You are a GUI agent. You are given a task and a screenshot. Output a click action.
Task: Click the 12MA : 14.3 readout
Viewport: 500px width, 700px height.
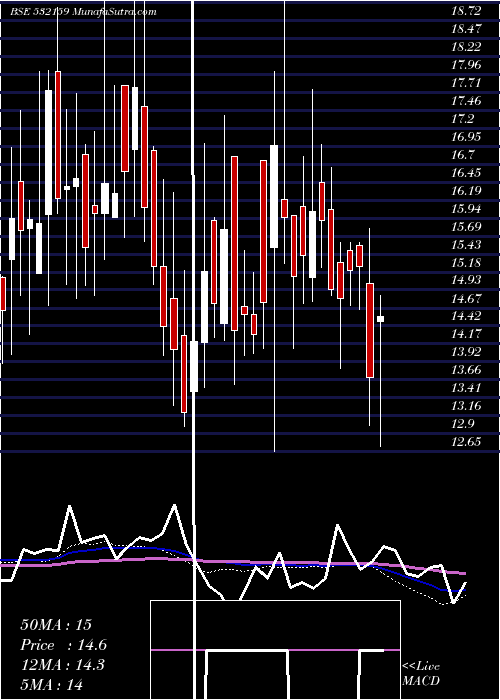point(62,665)
